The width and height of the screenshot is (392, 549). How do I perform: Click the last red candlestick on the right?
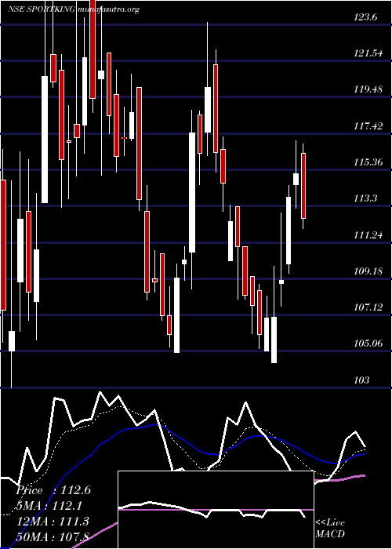tap(303, 186)
